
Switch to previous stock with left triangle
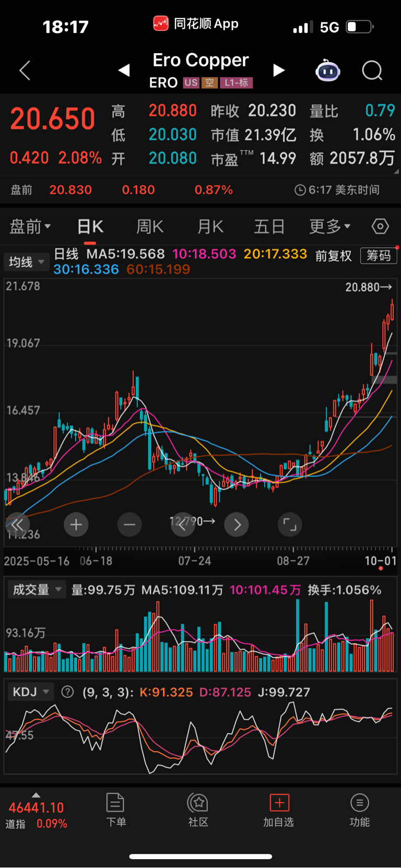pyautogui.click(x=124, y=70)
